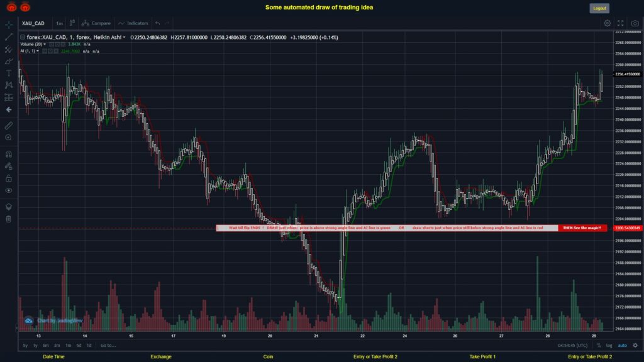The width and height of the screenshot is (644, 362).
Task: Click the second red logo icon at top left
Action: point(25,7)
